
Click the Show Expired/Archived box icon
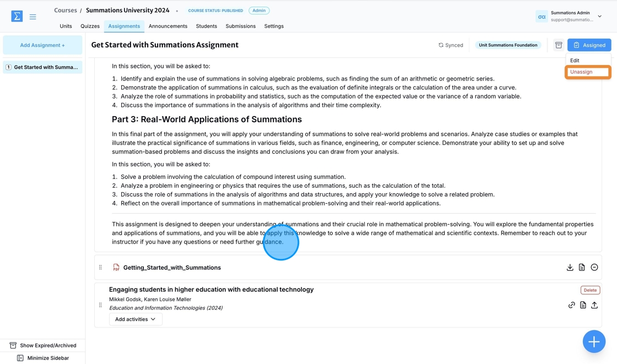[x=13, y=345]
